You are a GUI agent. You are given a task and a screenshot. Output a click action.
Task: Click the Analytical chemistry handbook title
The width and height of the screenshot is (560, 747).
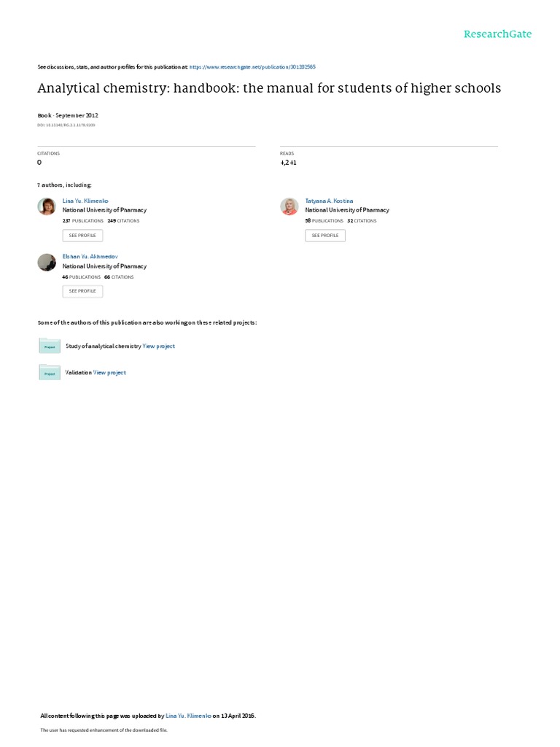[x=269, y=88]
